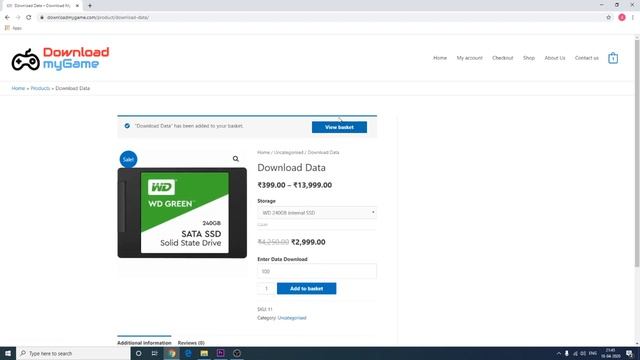Click the microphone tray icon
Screen dimensions: 640x360
click(x=567, y=353)
